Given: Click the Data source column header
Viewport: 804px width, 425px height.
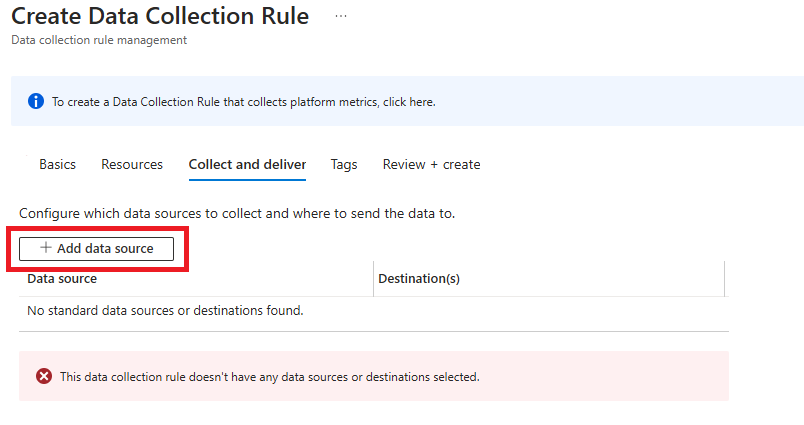Looking at the screenshot, I should point(62,279).
